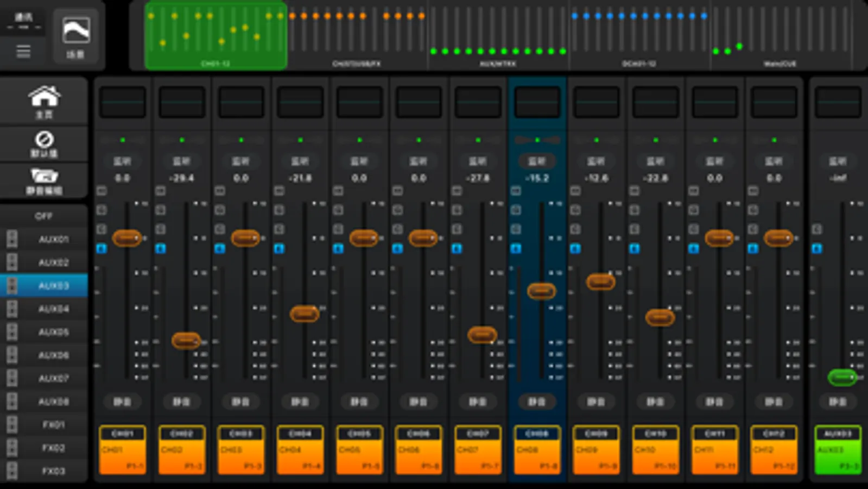
Task: Toggle monitor (监听) on channel CH01
Action: coord(123,161)
